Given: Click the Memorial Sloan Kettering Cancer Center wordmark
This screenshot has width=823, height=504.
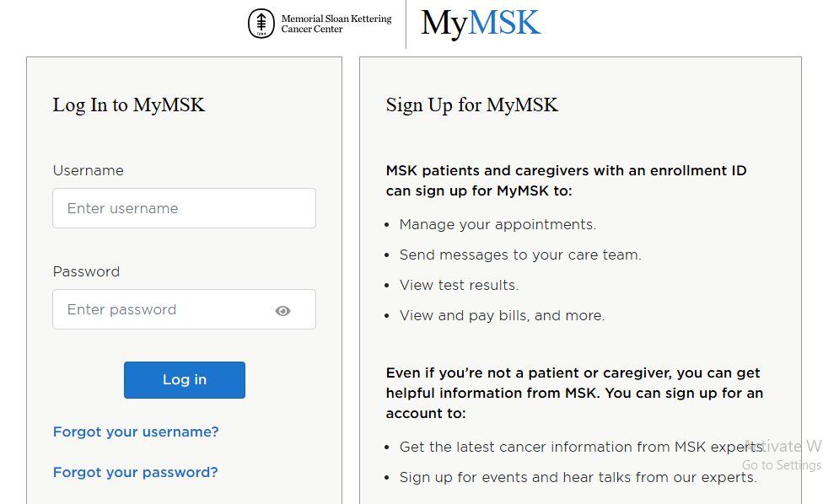Looking at the screenshot, I should 336,24.
